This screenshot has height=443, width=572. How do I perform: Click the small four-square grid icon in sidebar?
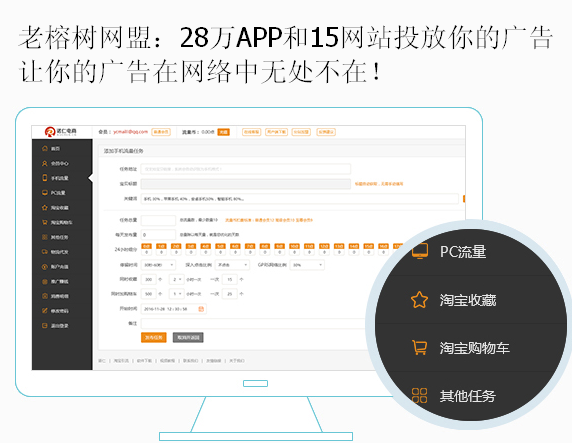(45, 237)
